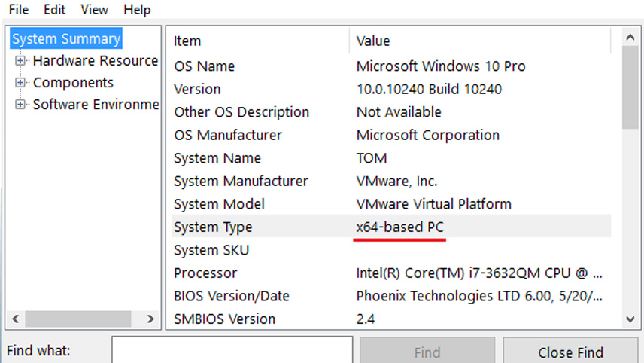644x363 pixels.
Task: Open the Help menu
Action: coord(136,10)
